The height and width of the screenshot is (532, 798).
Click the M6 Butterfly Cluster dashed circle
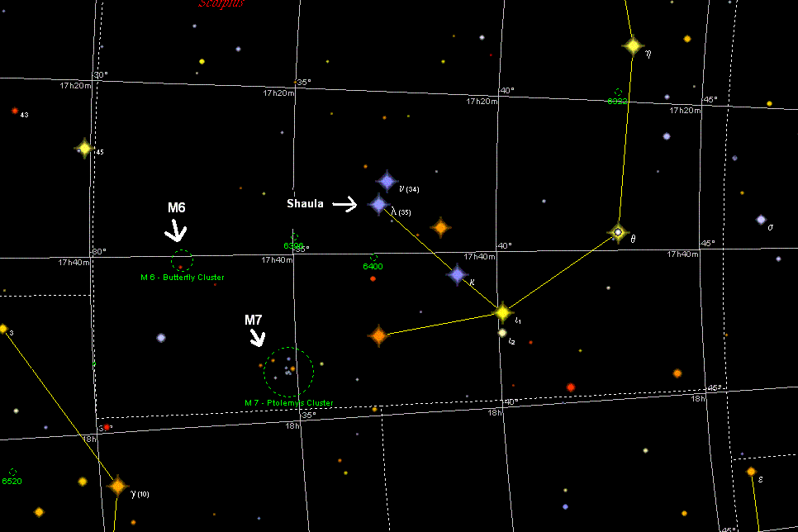coord(181,261)
